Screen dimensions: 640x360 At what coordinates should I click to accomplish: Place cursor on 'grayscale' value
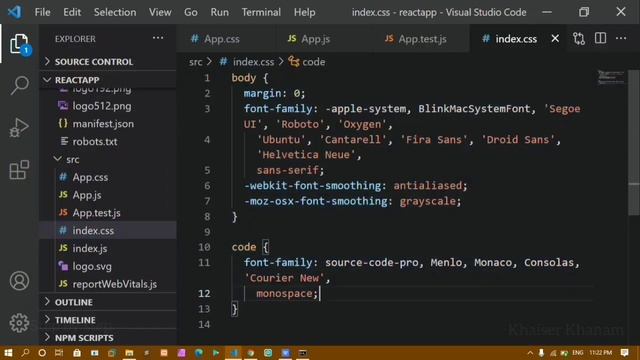coord(427,201)
